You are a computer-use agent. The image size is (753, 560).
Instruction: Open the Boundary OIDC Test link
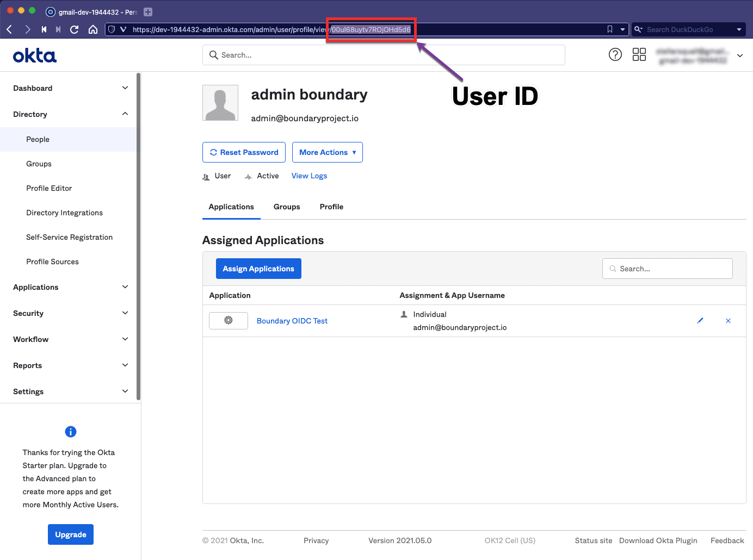pyautogui.click(x=292, y=321)
